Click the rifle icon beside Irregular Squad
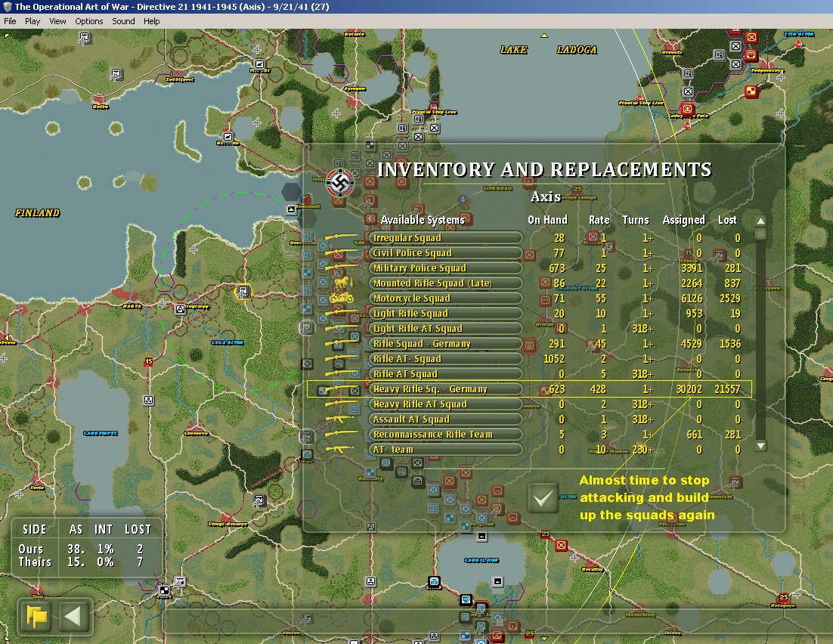This screenshot has height=644, width=833. (342, 237)
